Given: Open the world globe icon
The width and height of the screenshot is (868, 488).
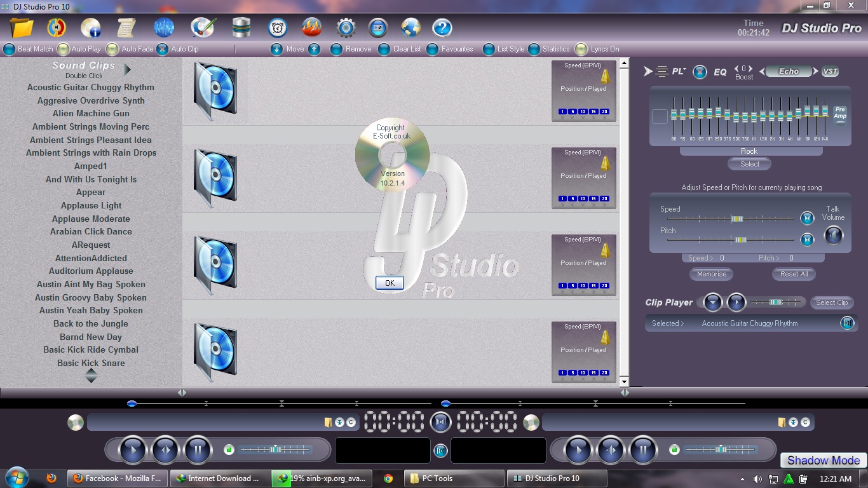Looking at the screenshot, I should point(411,28).
